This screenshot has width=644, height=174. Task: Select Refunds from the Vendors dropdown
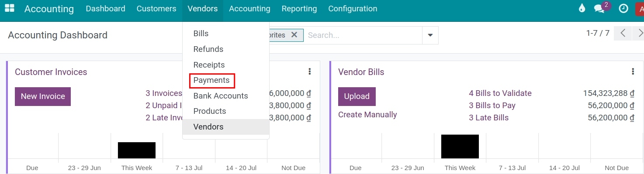[x=226, y=49]
